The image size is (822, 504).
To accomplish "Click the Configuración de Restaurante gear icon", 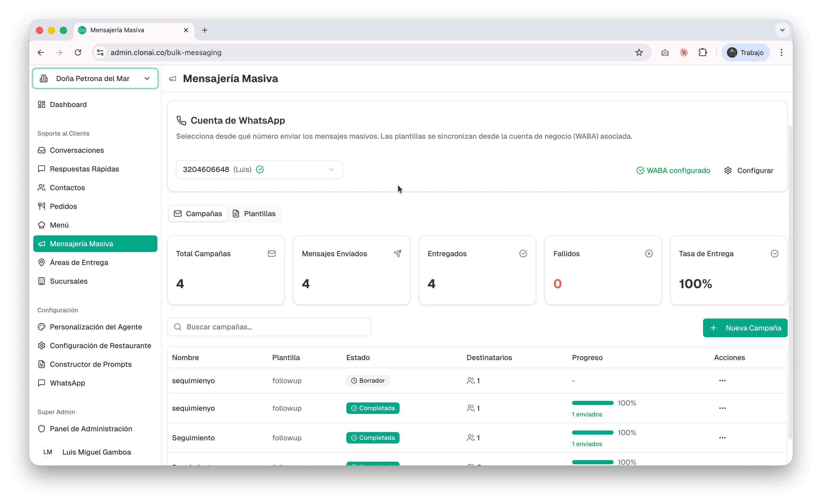I will pyautogui.click(x=41, y=346).
